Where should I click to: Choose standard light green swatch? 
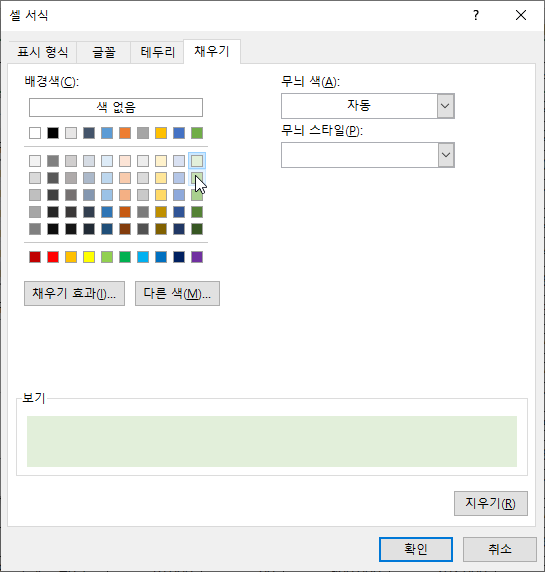coord(107,257)
